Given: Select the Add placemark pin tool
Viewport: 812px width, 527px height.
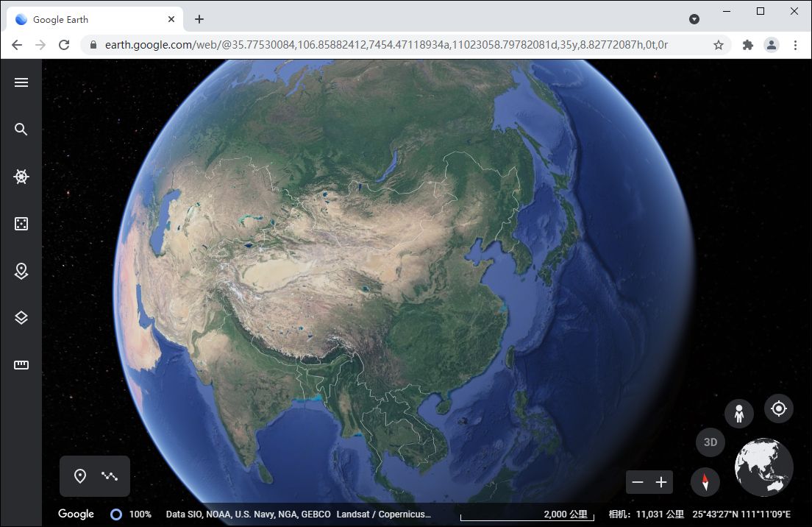Looking at the screenshot, I should pyautogui.click(x=80, y=475).
